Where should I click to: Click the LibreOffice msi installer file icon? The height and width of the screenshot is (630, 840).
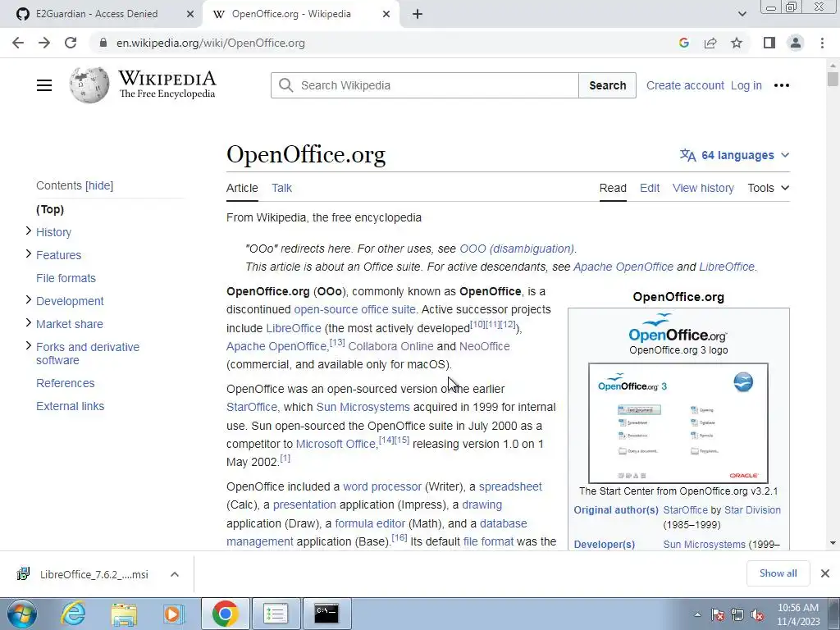point(23,573)
